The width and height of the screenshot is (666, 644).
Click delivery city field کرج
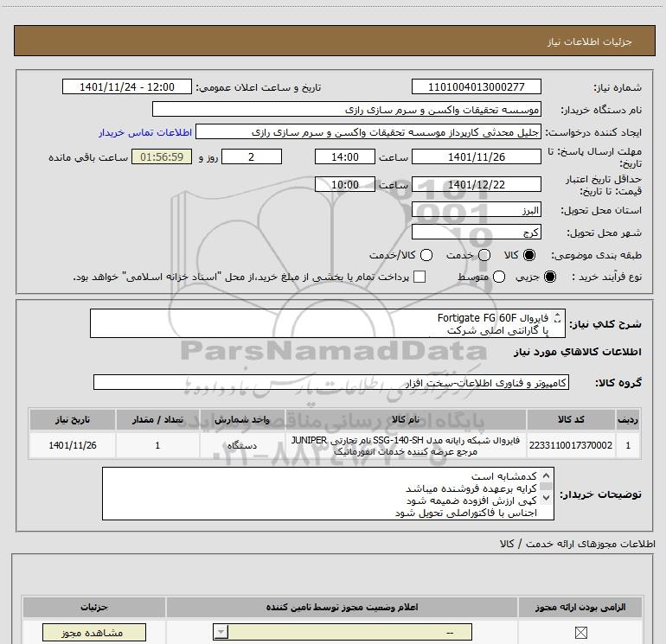click(x=476, y=232)
